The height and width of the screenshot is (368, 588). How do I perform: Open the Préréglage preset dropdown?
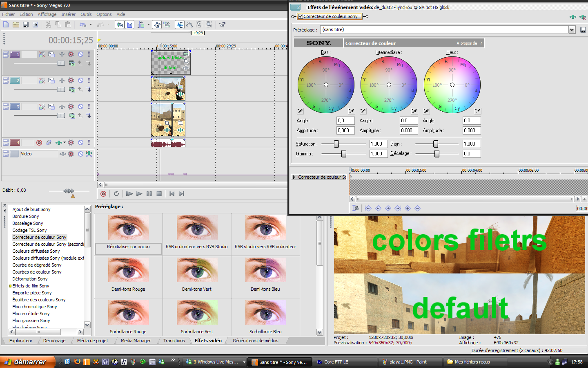(572, 30)
